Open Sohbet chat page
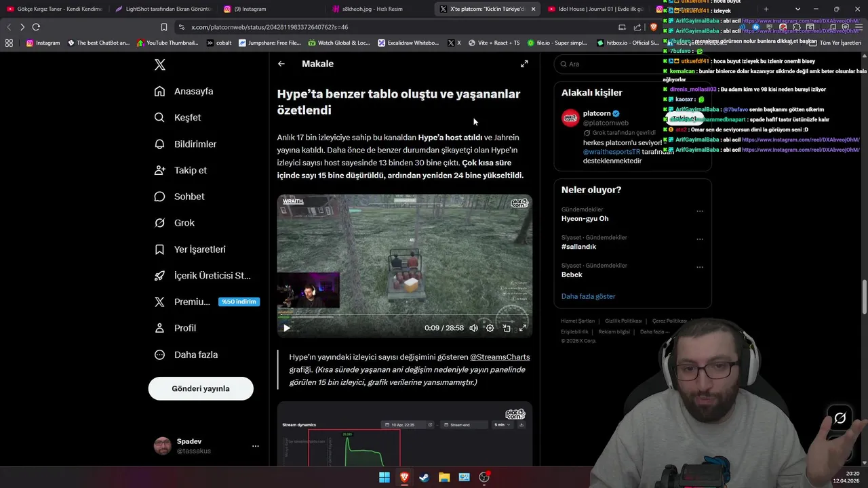 (x=179, y=197)
